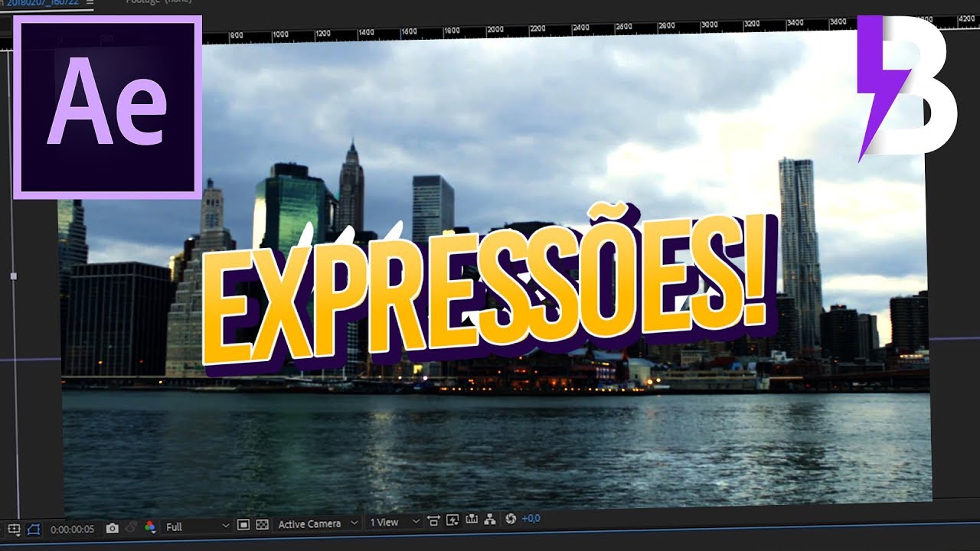Viewport: 980px width, 551px height.
Task: Toggle pixel aspect ratio correction
Action: (x=434, y=521)
